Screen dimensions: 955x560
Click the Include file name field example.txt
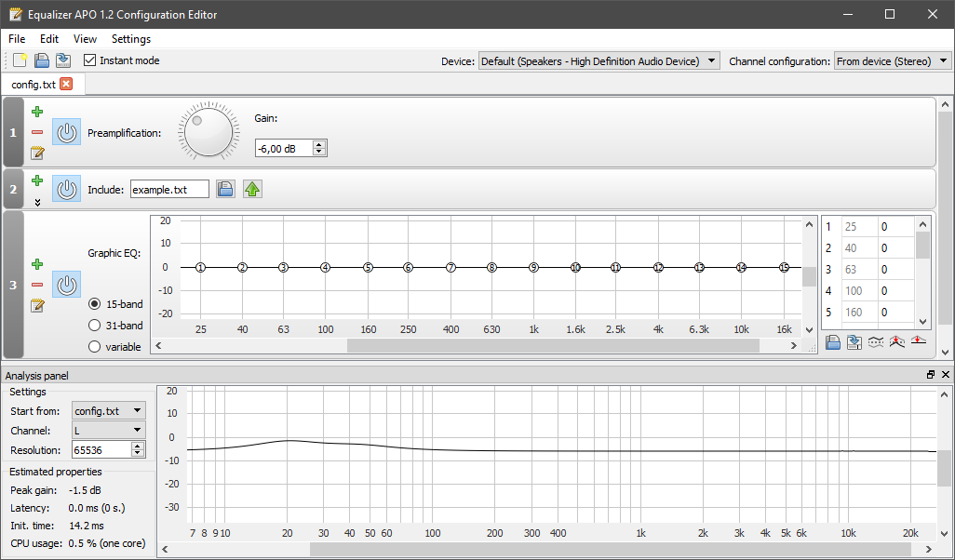(170, 190)
